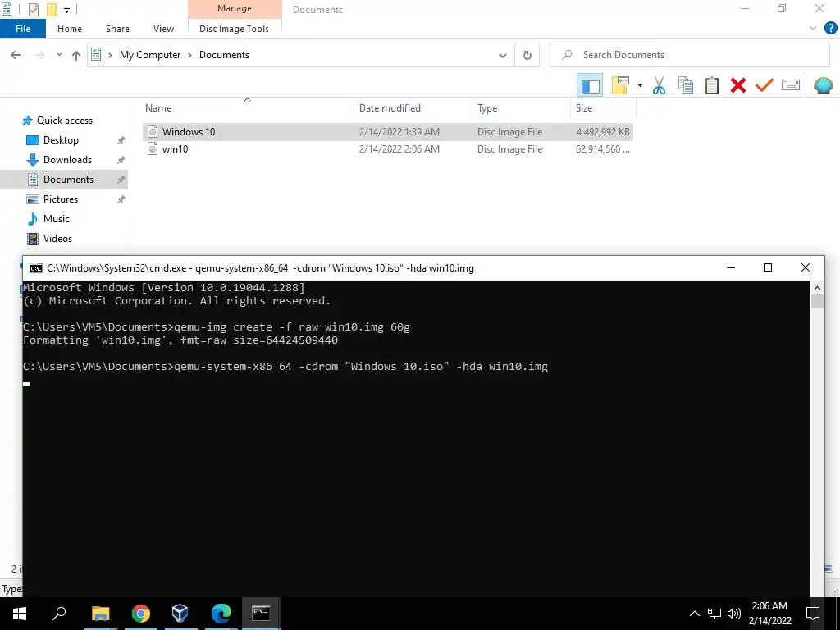Click the Cut scissors icon

(x=659, y=85)
